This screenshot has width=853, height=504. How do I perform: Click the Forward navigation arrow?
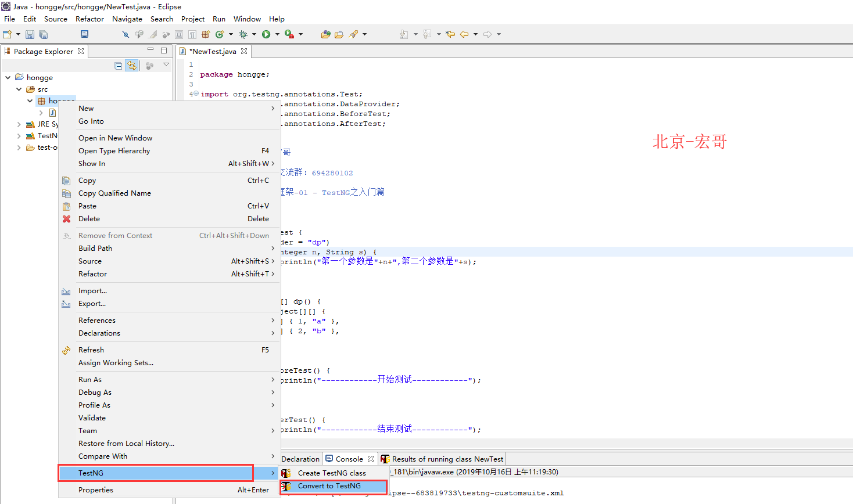pos(488,34)
